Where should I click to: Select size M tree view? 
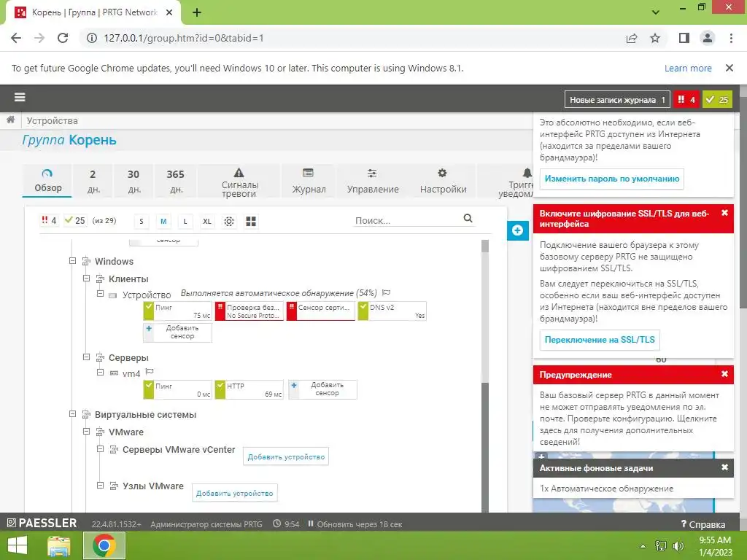pos(163,222)
